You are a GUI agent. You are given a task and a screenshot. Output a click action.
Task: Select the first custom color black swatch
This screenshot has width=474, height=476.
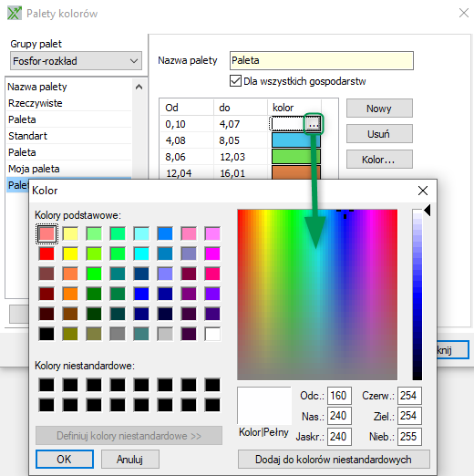(x=46, y=385)
